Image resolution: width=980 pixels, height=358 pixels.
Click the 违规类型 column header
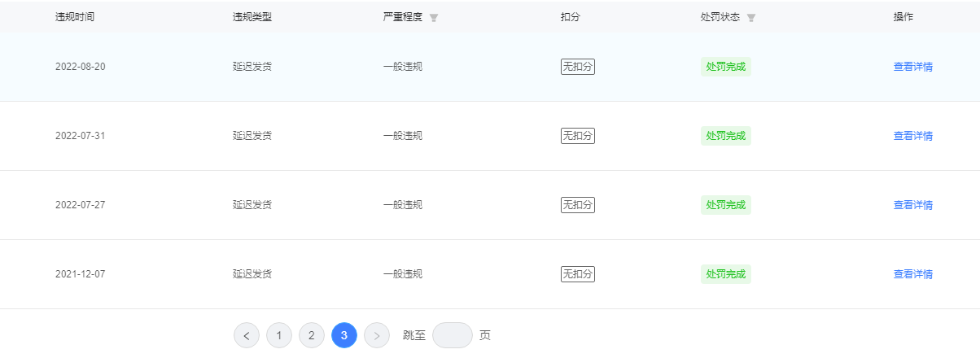[x=252, y=17]
